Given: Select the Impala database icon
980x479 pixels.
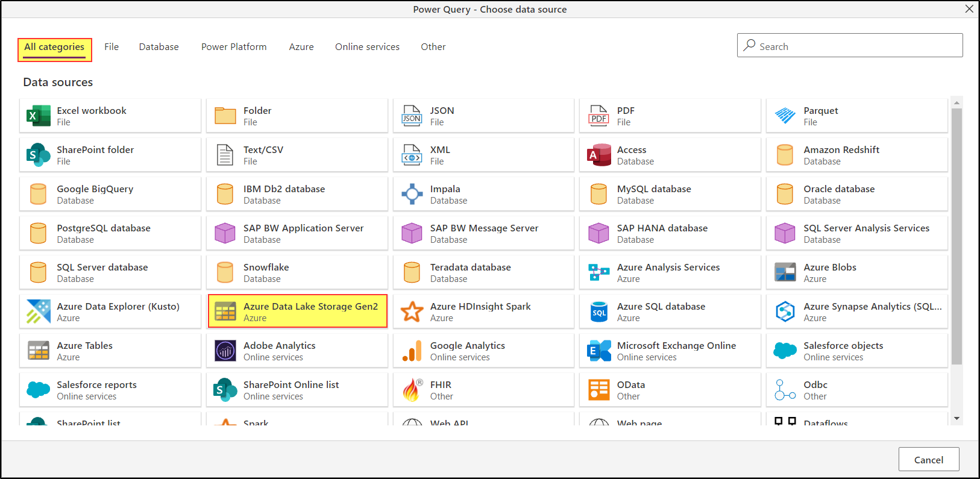Looking at the screenshot, I should click(412, 194).
